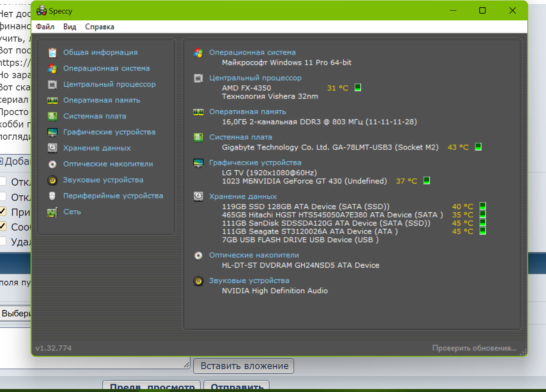546x392 pixels.
Task: Tick the checkbox beside "Удал" text
Action: click(3, 241)
